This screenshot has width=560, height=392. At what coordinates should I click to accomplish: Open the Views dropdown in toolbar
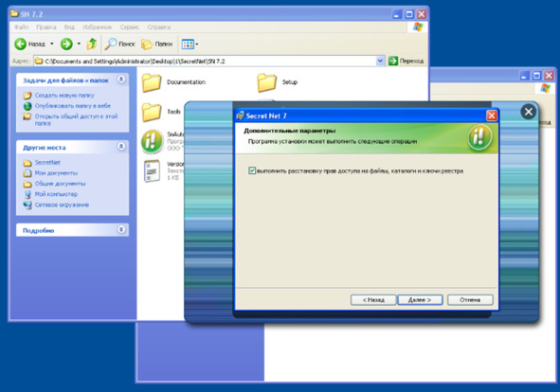tap(190, 44)
